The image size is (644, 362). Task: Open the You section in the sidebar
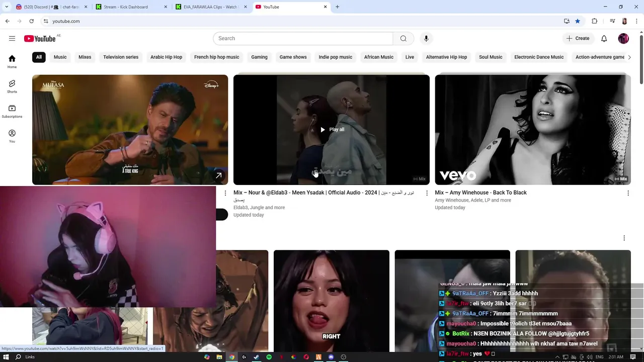point(12,136)
